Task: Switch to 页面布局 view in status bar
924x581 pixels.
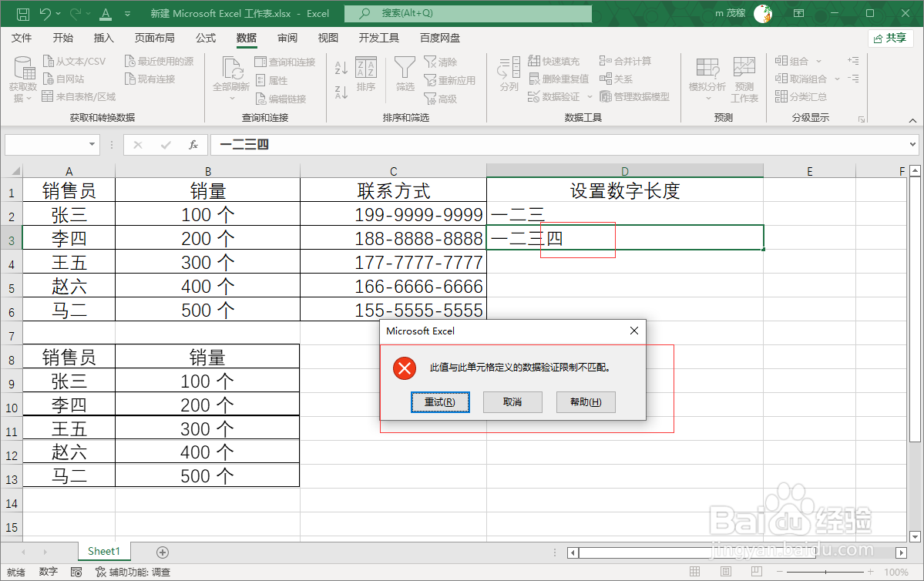Action: click(x=725, y=569)
